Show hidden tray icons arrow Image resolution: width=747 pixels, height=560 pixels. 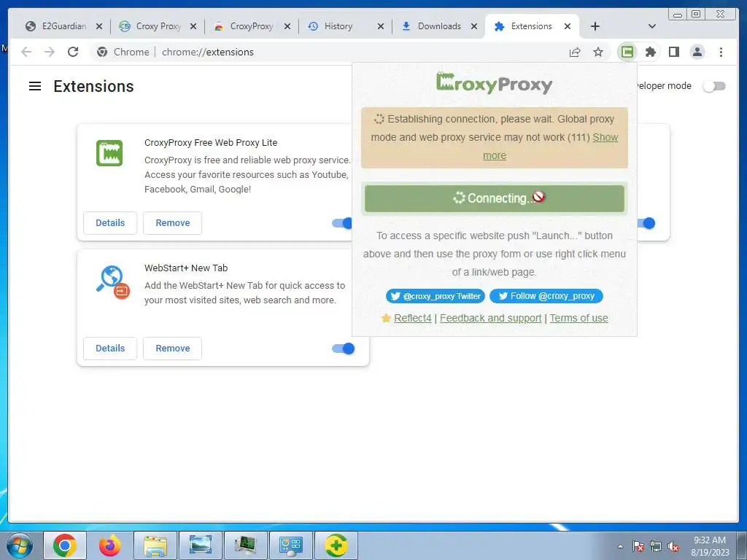[620, 546]
